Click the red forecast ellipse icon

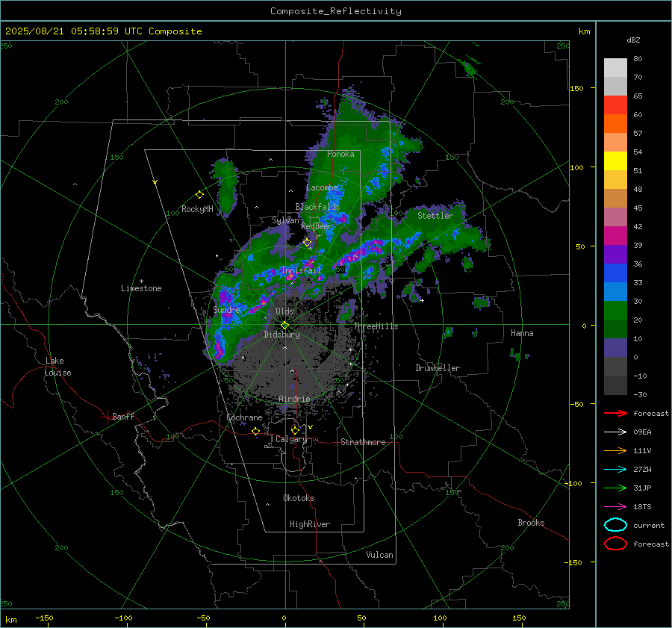tap(615, 544)
